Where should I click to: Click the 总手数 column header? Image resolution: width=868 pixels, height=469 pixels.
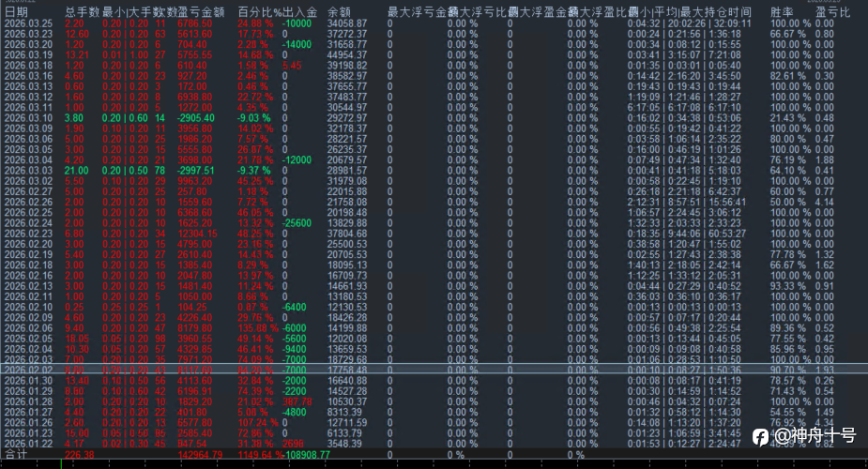pyautogui.click(x=82, y=12)
